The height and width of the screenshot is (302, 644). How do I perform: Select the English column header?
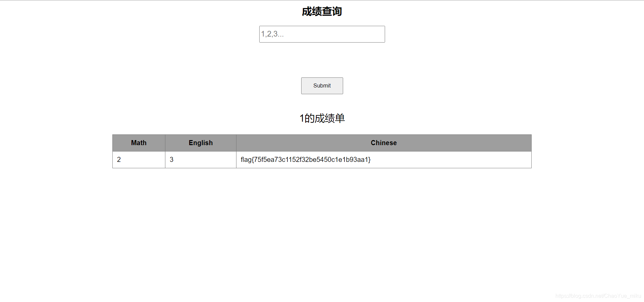(201, 143)
